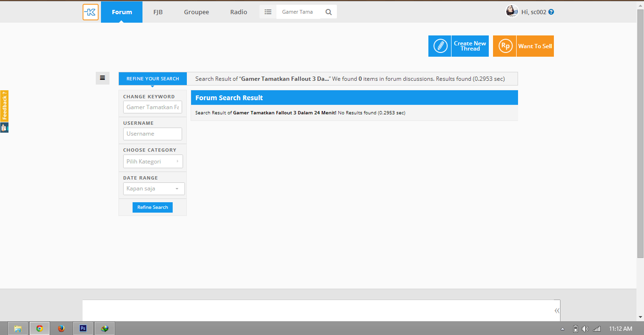Click the Refine Your Search tab header

click(x=153, y=78)
